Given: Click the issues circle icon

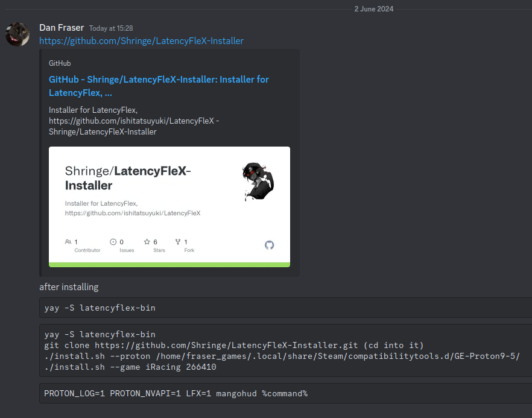Looking at the screenshot, I should pos(113,241).
